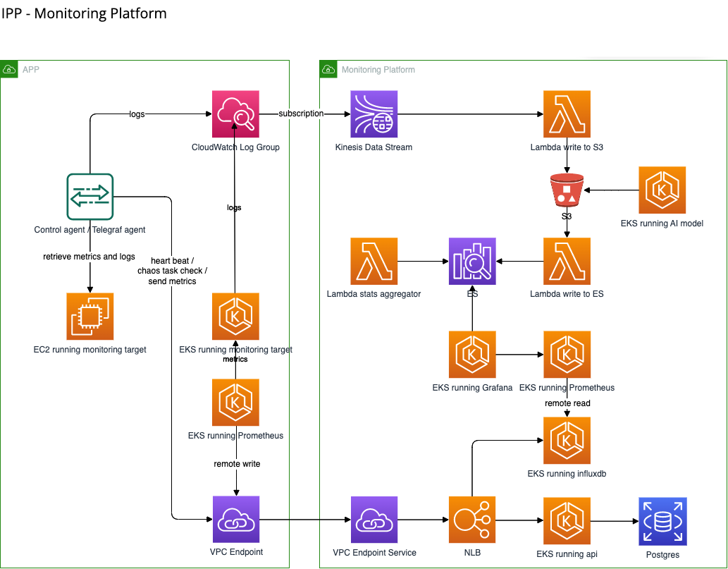Click the EKS running AI model icon
The width and height of the screenshot is (728, 569).
coord(662,190)
